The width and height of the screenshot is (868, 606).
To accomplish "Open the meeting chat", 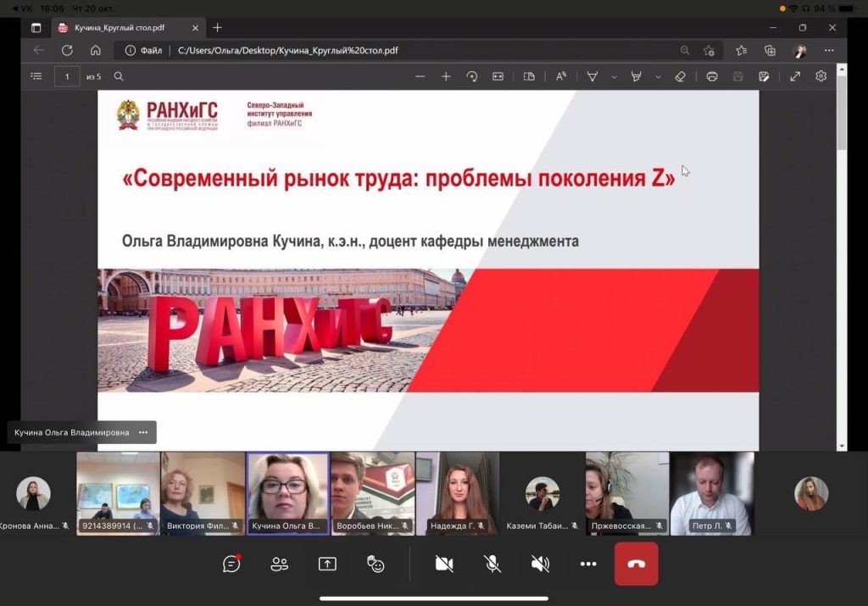I will coord(231,564).
